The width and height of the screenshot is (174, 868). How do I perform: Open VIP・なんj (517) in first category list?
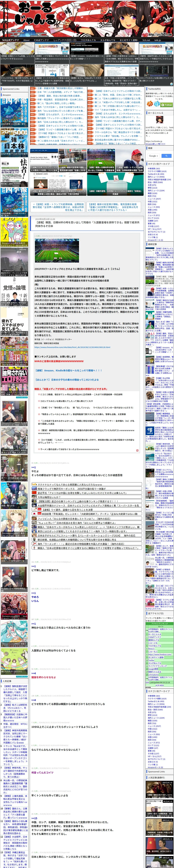(x=154, y=229)
